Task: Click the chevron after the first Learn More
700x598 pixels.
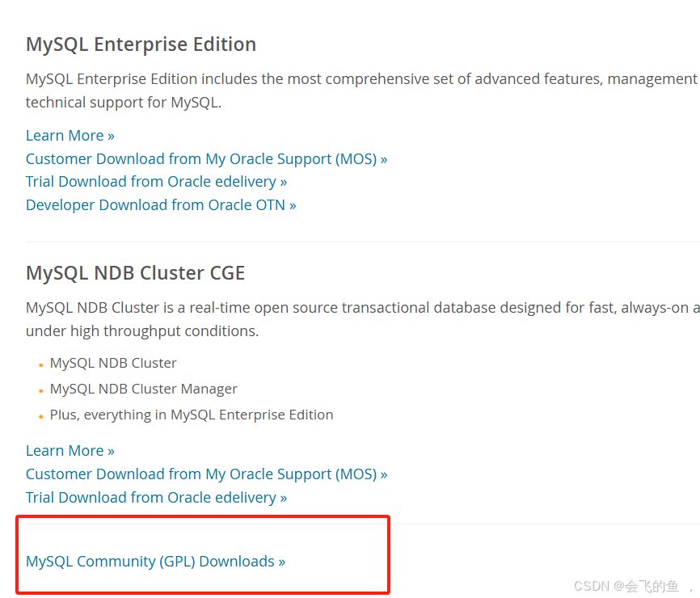Action: click(x=111, y=135)
